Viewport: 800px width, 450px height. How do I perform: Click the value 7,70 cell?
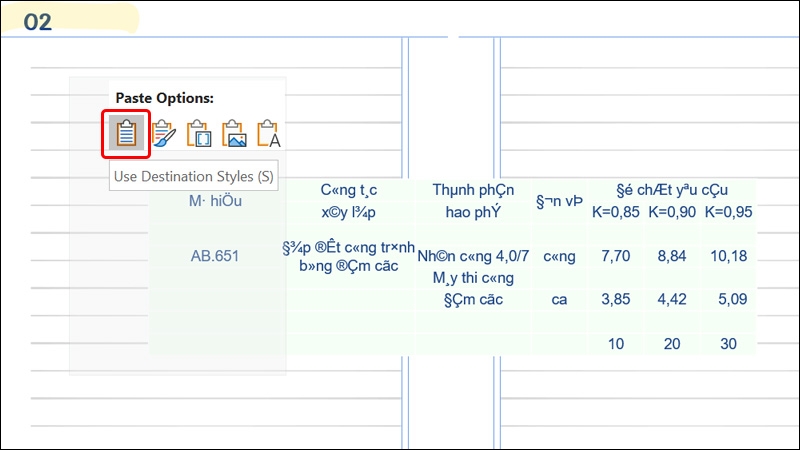coord(616,256)
